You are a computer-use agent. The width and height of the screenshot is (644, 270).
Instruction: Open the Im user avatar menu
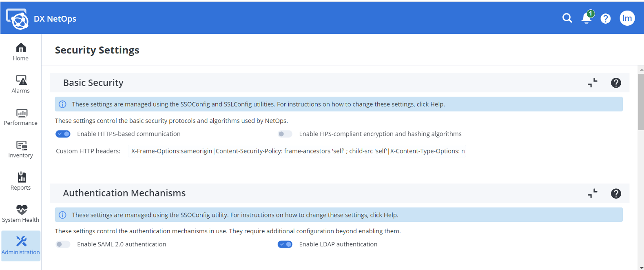[627, 18]
